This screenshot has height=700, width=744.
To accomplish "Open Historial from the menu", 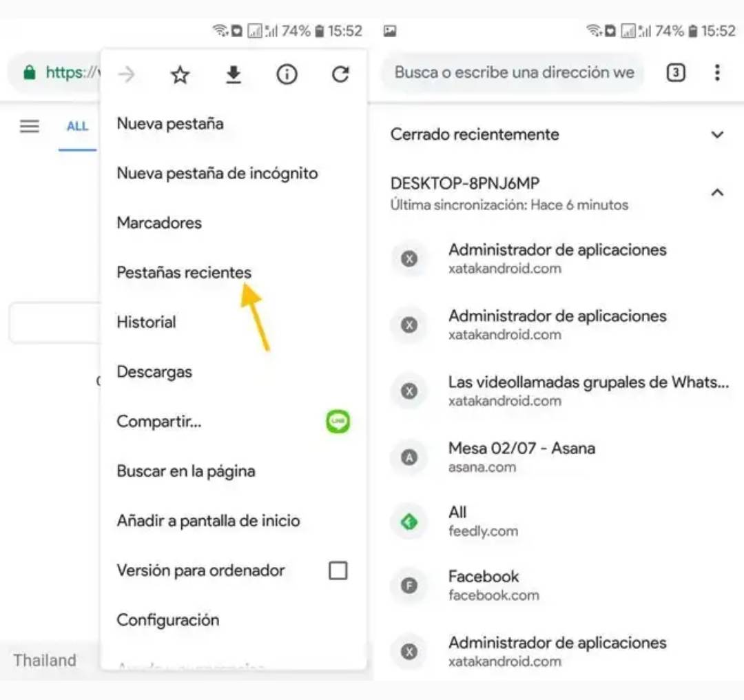I will tap(146, 322).
